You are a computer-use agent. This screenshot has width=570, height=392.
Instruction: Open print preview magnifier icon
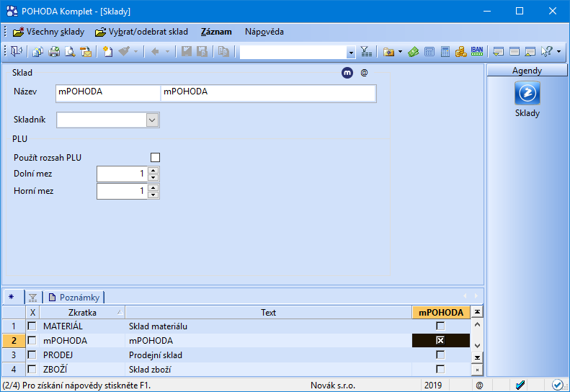coord(70,52)
